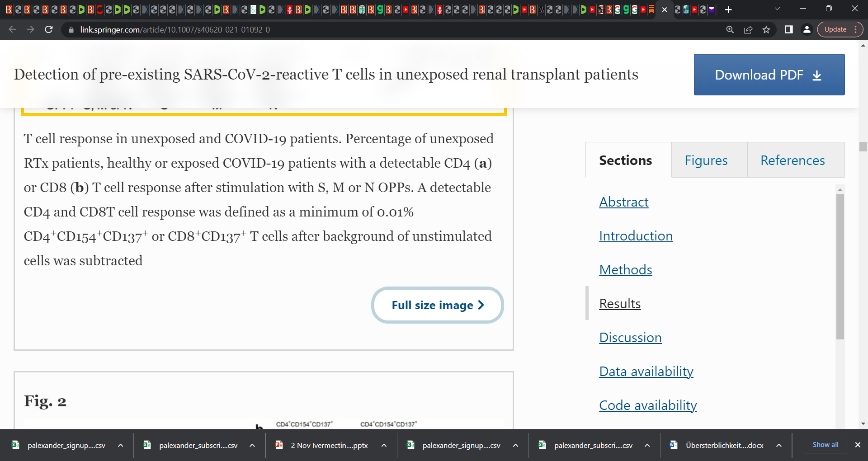Viewport: 868px width, 461px height.
Task: Expand options for Übersterblichkeit docx download
Action: pos(779,446)
